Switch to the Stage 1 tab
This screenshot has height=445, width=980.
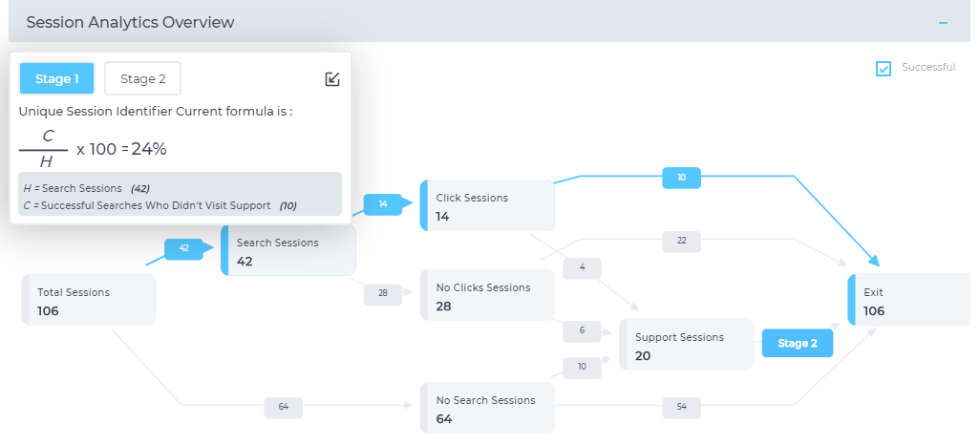[57, 78]
